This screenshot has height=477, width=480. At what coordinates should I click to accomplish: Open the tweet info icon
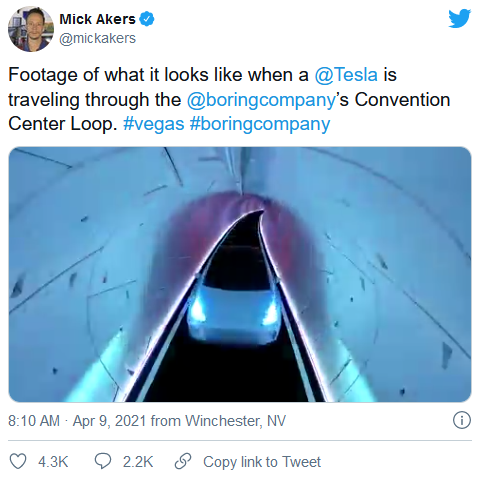coord(462,420)
